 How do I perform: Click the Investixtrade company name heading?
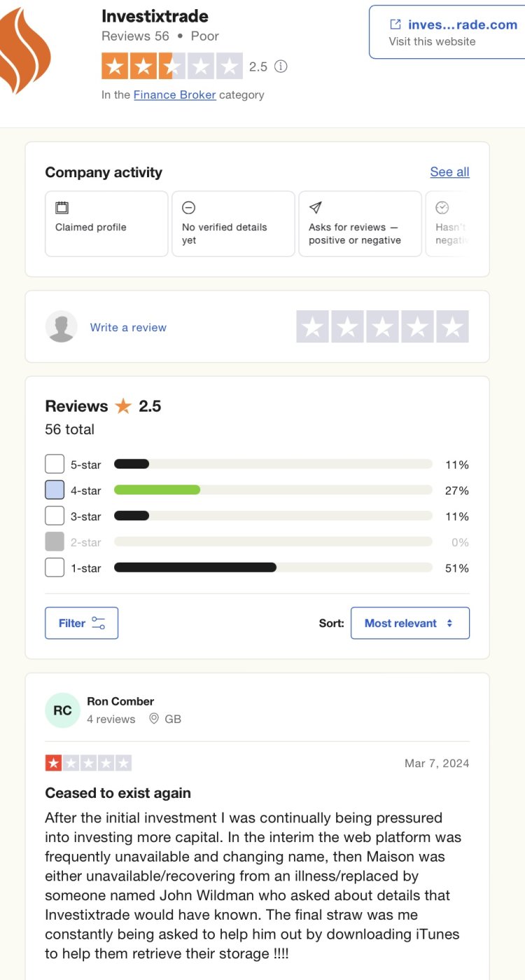click(155, 15)
